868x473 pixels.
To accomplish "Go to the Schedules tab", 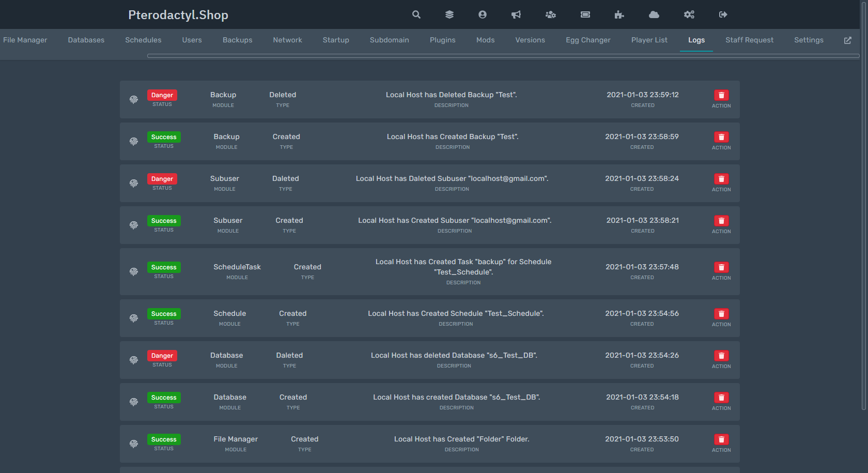I will [143, 40].
